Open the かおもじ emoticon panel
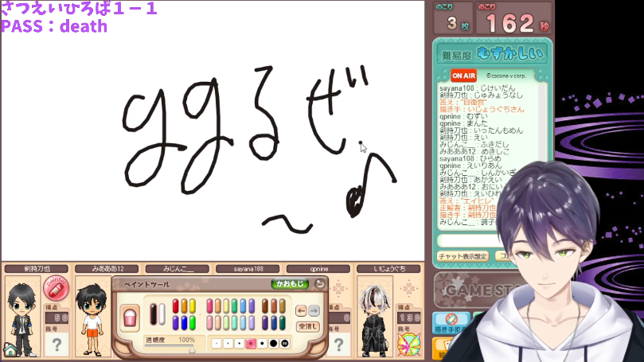Screen dimensions: 644x362 [x=290, y=284]
